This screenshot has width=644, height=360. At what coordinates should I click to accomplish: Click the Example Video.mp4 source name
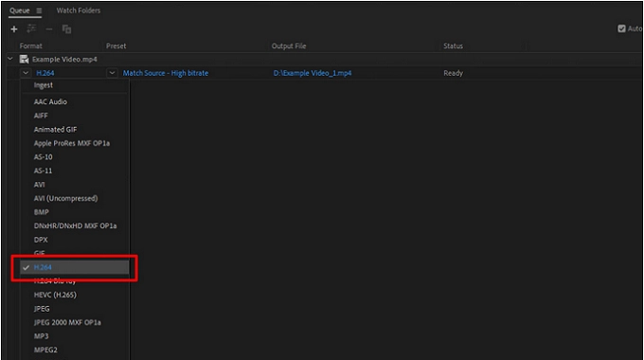click(x=64, y=59)
